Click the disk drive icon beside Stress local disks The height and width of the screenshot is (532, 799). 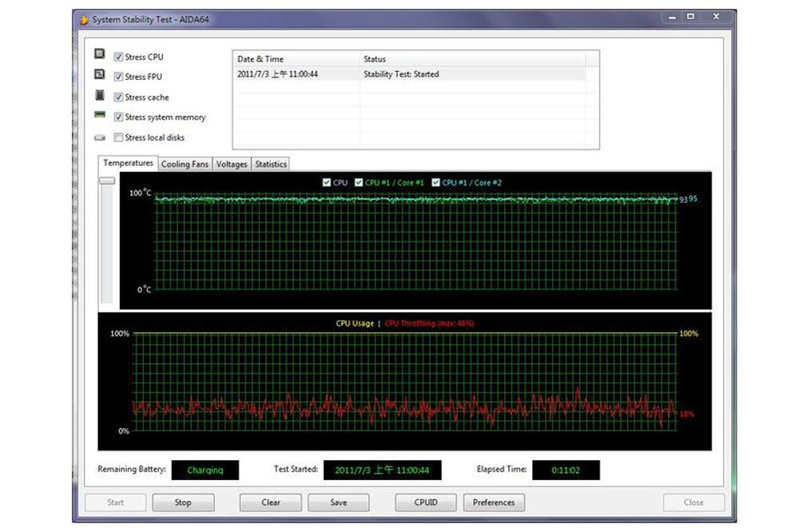100,137
